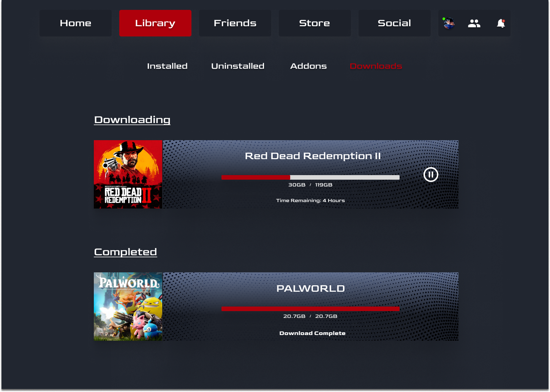Click the 'Time Remaining: 4 Hours' text
The height and width of the screenshot is (392, 550).
coord(310,201)
